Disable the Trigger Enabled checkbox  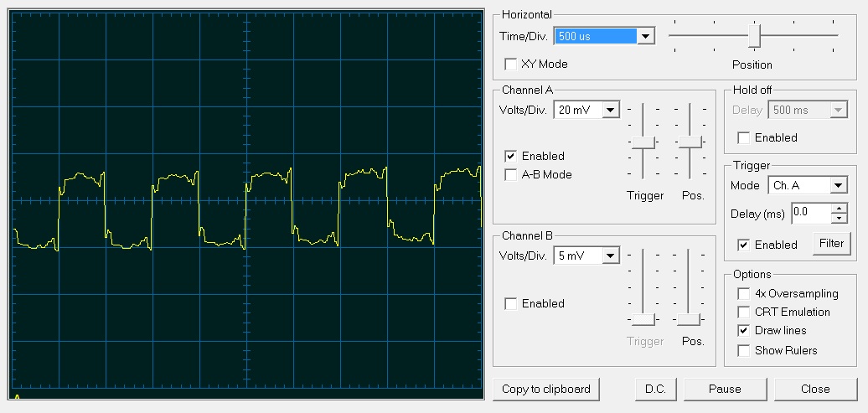(744, 245)
